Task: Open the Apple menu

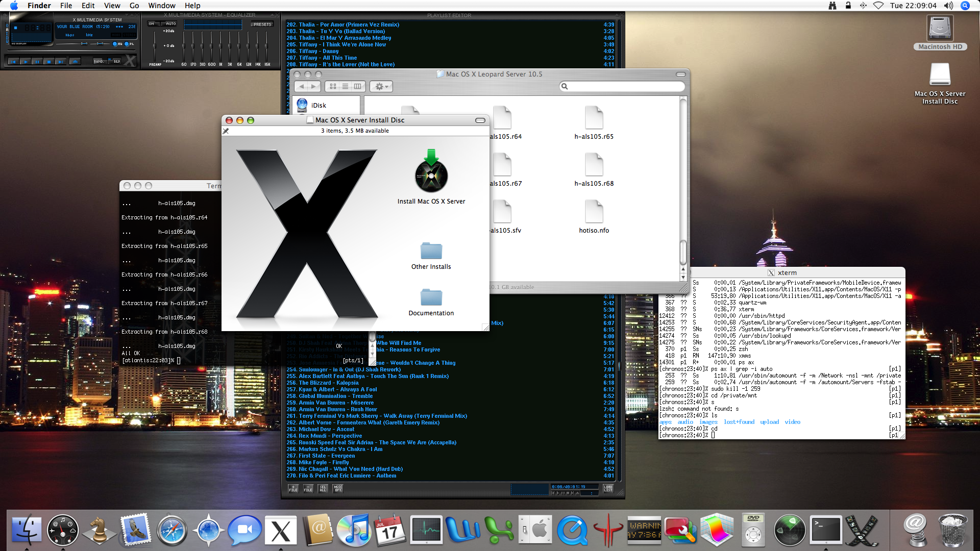Action: pyautogui.click(x=14, y=6)
